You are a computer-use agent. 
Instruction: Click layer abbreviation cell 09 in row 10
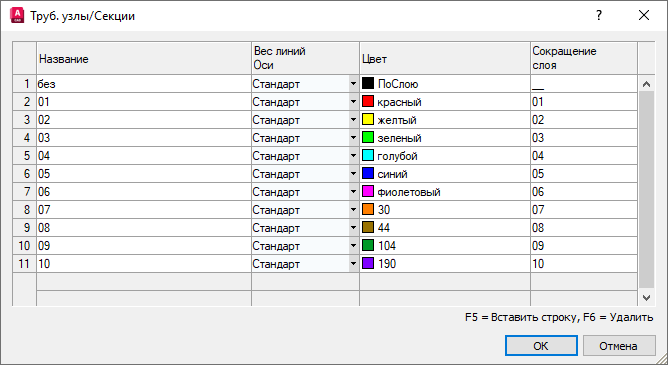tap(584, 245)
